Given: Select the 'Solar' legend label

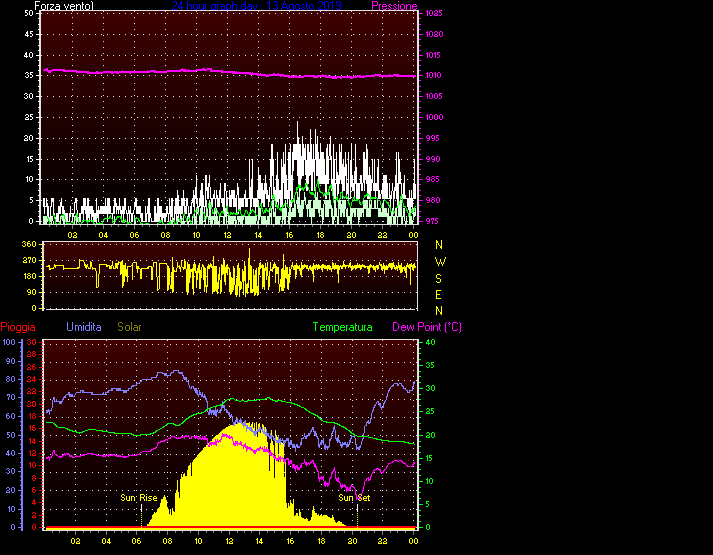Looking at the screenshot, I should click(x=129, y=327).
